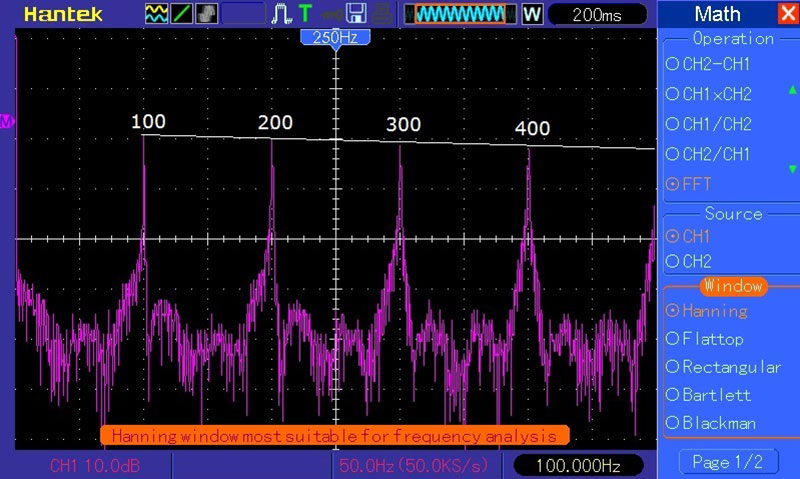Click the floppy disk save icon
The height and width of the screenshot is (479, 800).
pos(356,14)
